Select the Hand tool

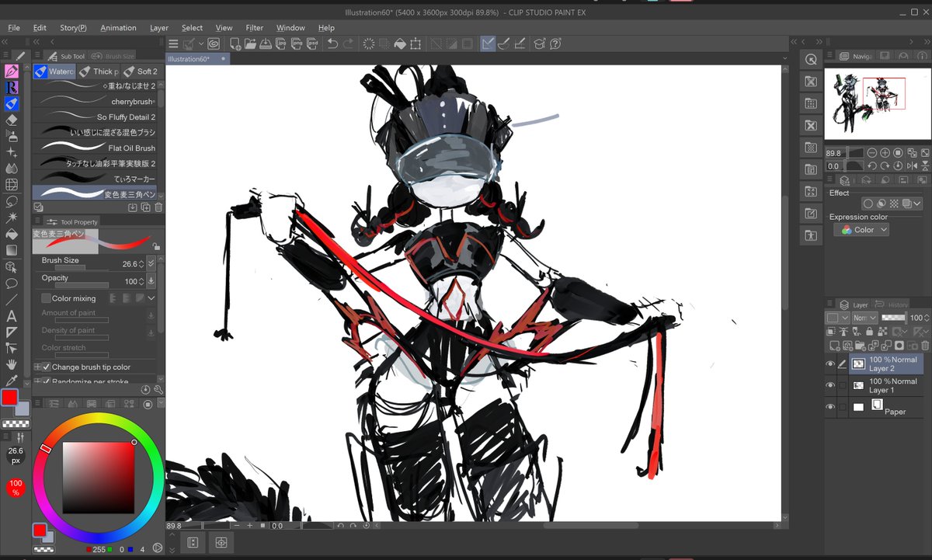pos(12,364)
